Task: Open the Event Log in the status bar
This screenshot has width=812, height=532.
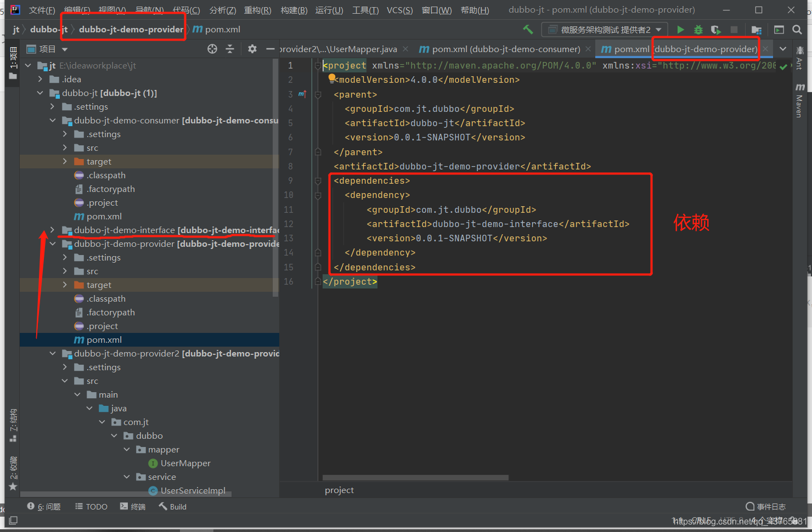Action: [x=766, y=507]
